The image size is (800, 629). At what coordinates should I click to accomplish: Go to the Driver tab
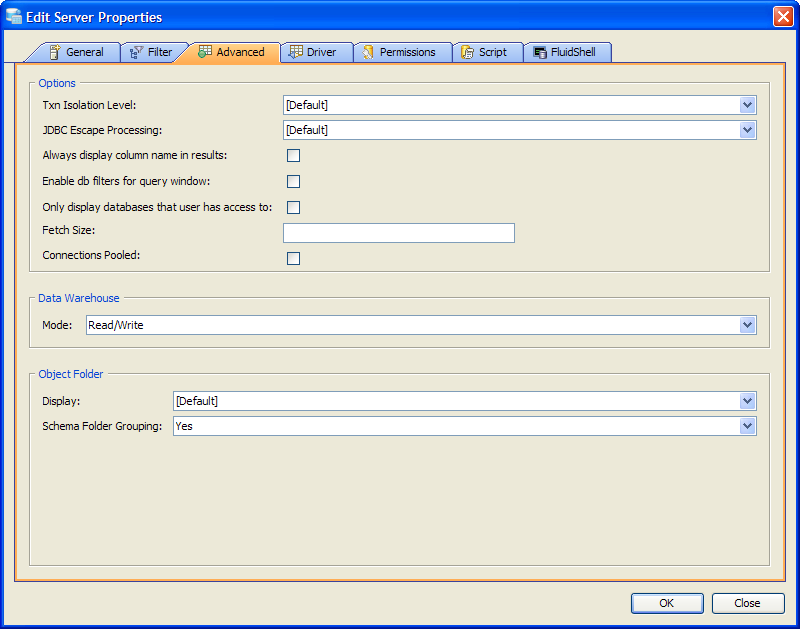click(317, 52)
